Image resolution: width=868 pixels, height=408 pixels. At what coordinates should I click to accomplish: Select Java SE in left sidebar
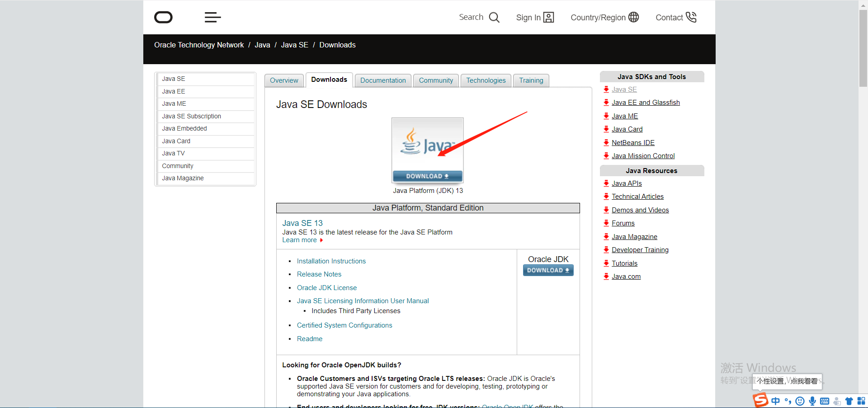(205, 79)
